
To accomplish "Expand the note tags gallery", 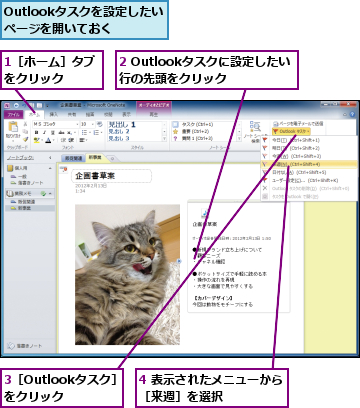I will click(x=239, y=138).
